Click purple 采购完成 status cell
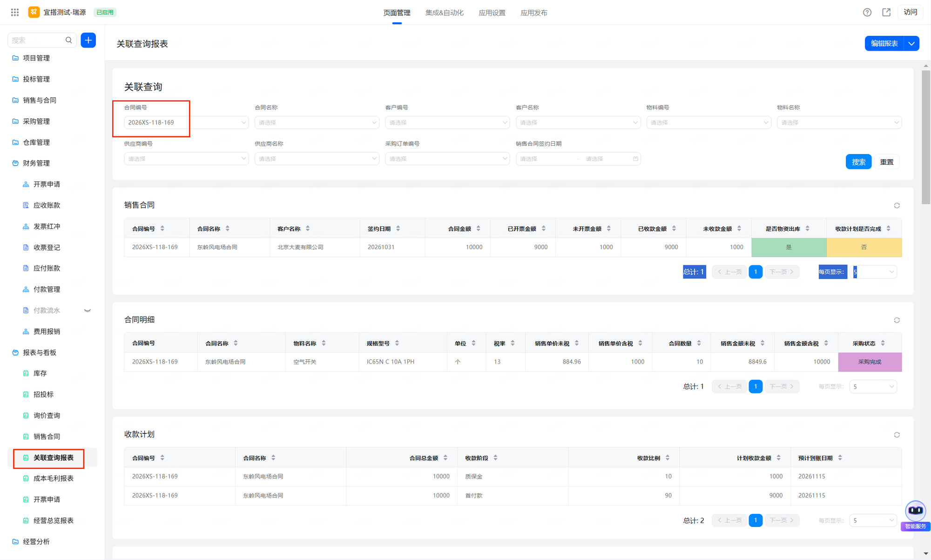The height and width of the screenshot is (560, 931). pyautogui.click(x=870, y=362)
